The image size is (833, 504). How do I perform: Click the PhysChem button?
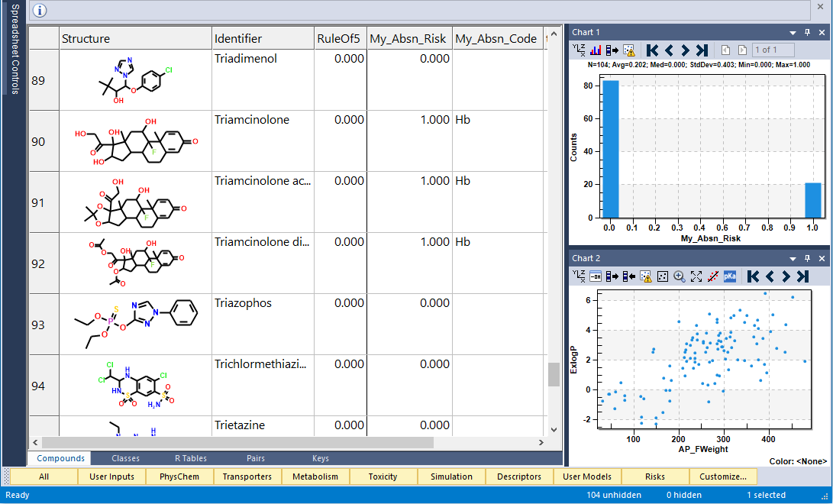(179, 477)
